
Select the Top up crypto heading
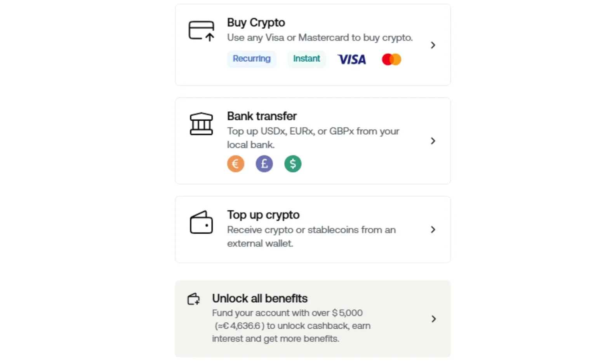tap(263, 215)
